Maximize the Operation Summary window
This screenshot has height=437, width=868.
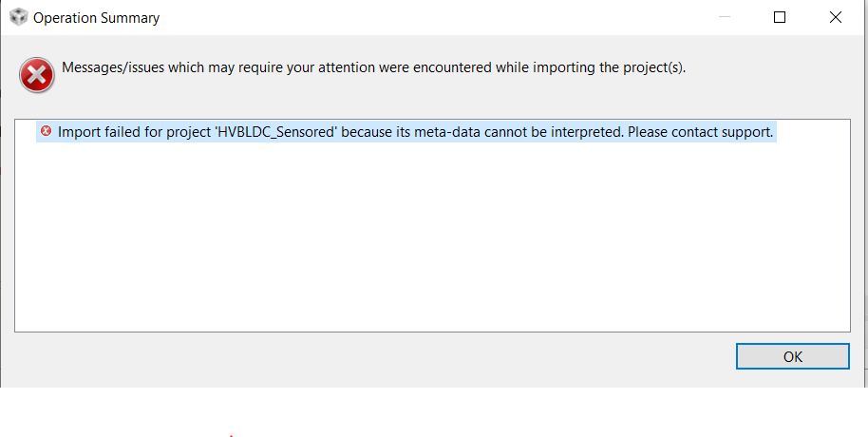tap(780, 17)
